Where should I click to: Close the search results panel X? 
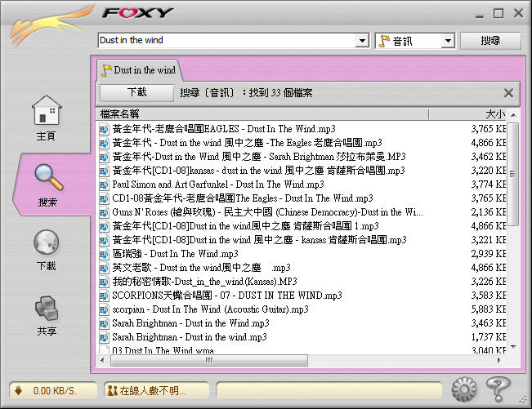(508, 93)
